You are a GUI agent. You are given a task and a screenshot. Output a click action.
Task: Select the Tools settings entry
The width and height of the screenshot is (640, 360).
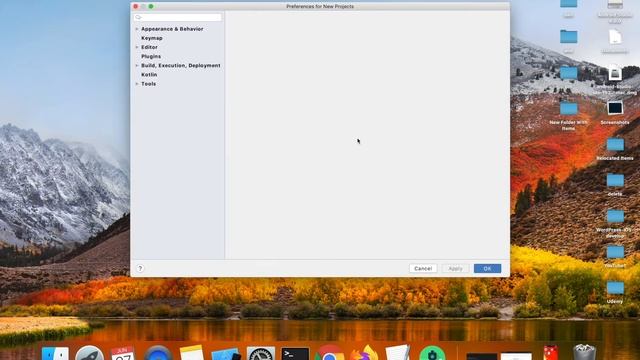tap(149, 84)
